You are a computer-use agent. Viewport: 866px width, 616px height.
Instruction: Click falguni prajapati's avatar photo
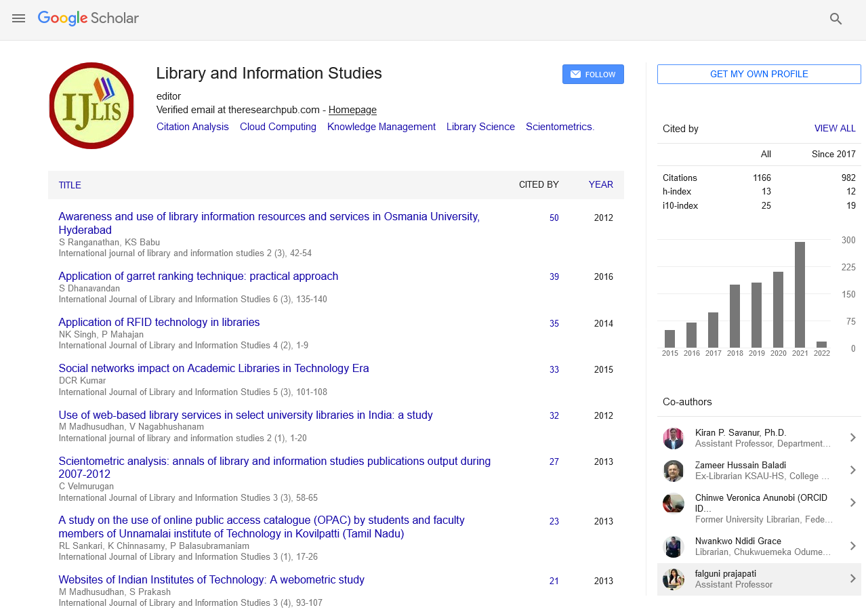[673, 579]
